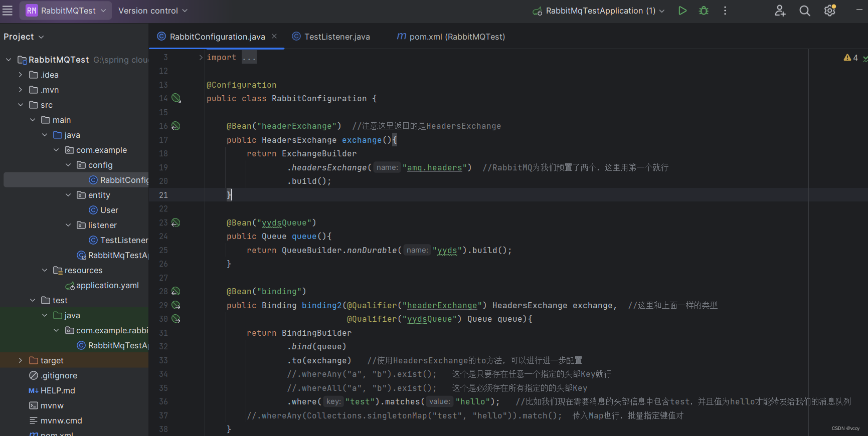Select TestListener class in tree
Viewport: 868px width, 436px height.
tap(119, 240)
